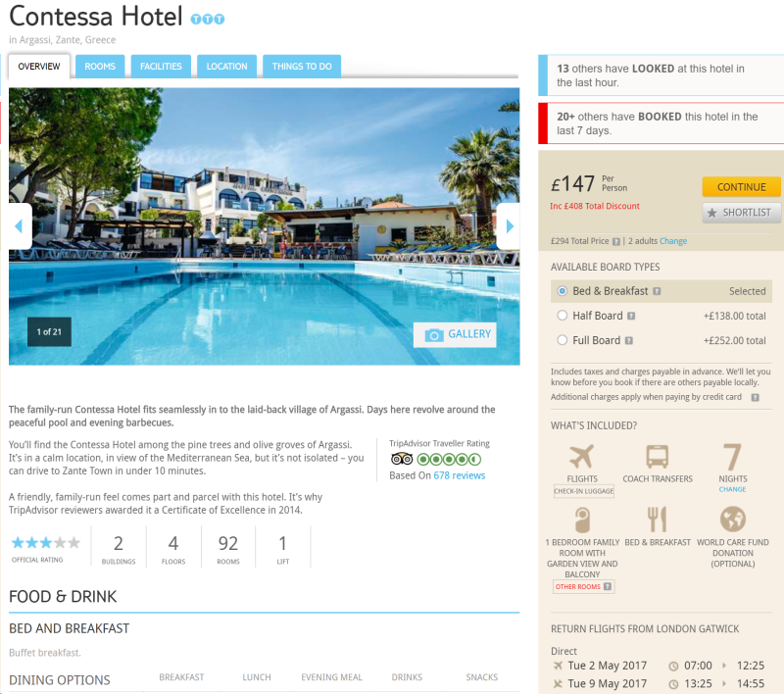Change the number of nights
The width and height of the screenshot is (784, 694).
[x=732, y=489]
